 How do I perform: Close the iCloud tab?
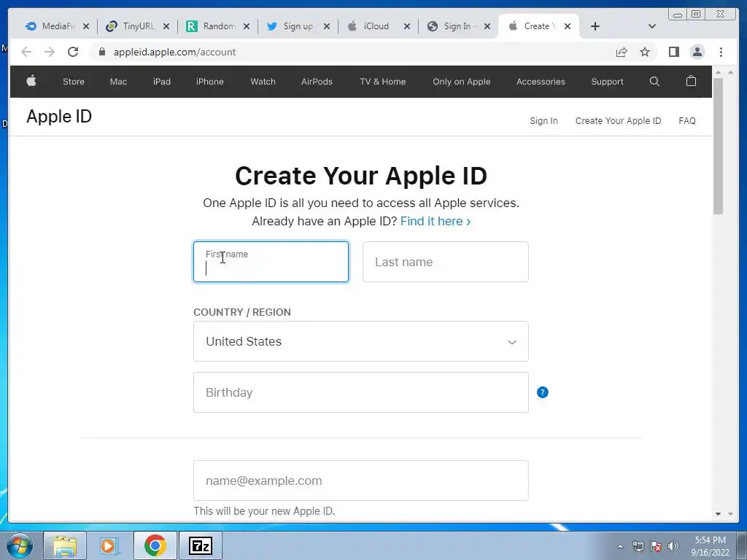(x=407, y=26)
